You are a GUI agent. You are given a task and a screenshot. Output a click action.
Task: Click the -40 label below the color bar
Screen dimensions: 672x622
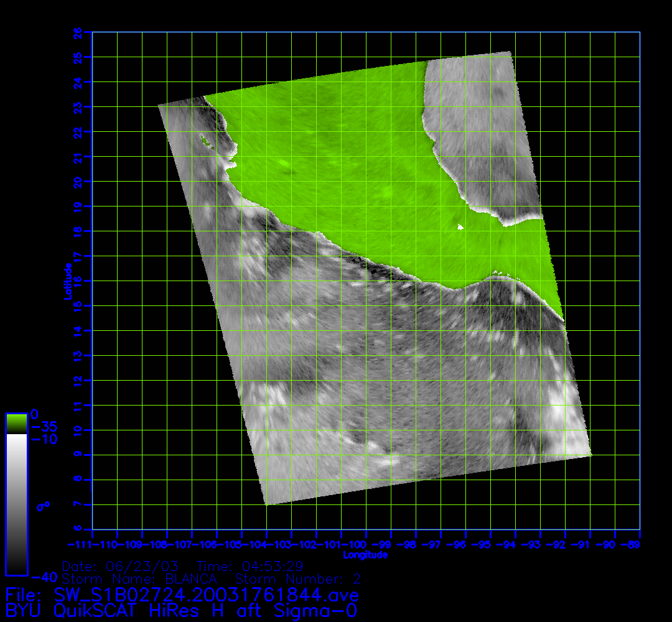[x=42, y=576]
